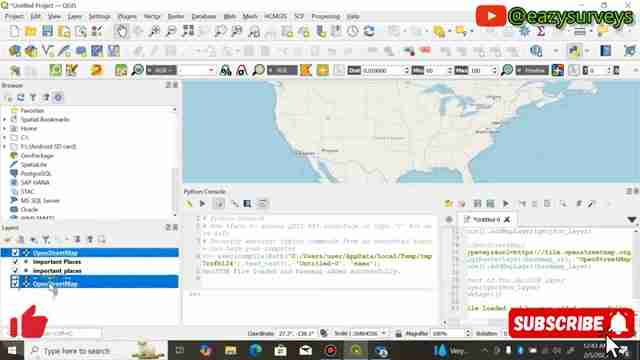Image resolution: width=640 pixels, height=360 pixels.
Task: Create a new project via toolbar icon
Action: pyautogui.click(x=14, y=31)
